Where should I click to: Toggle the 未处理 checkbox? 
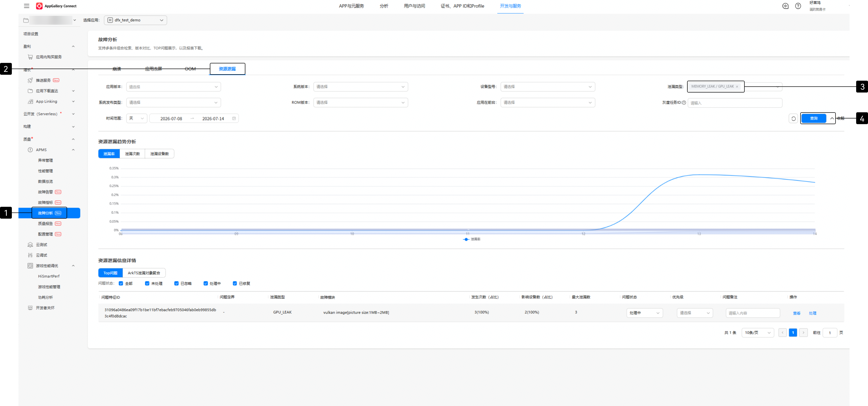coord(147,284)
